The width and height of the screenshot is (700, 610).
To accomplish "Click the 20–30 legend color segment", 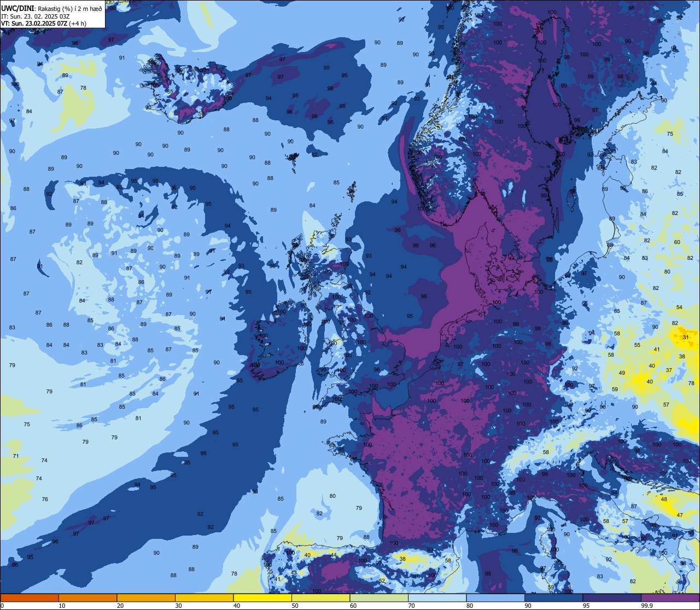I will 146,597.
